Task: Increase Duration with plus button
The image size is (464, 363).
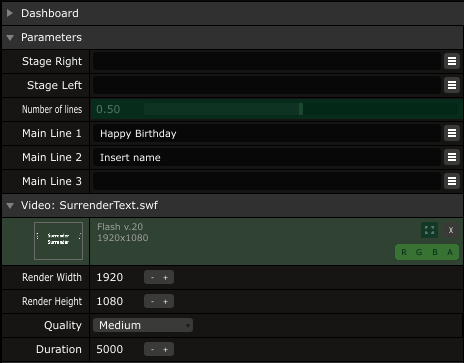Action: (165, 349)
